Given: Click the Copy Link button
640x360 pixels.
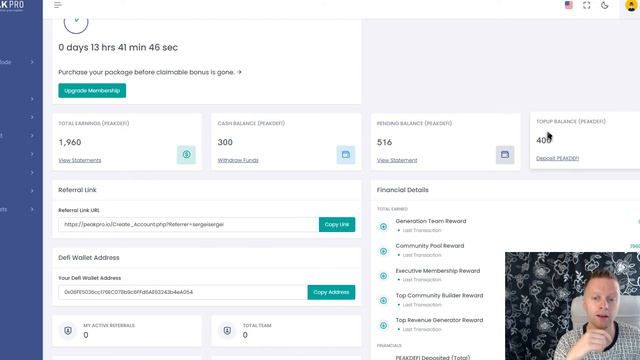Looking at the screenshot, I should point(337,224).
